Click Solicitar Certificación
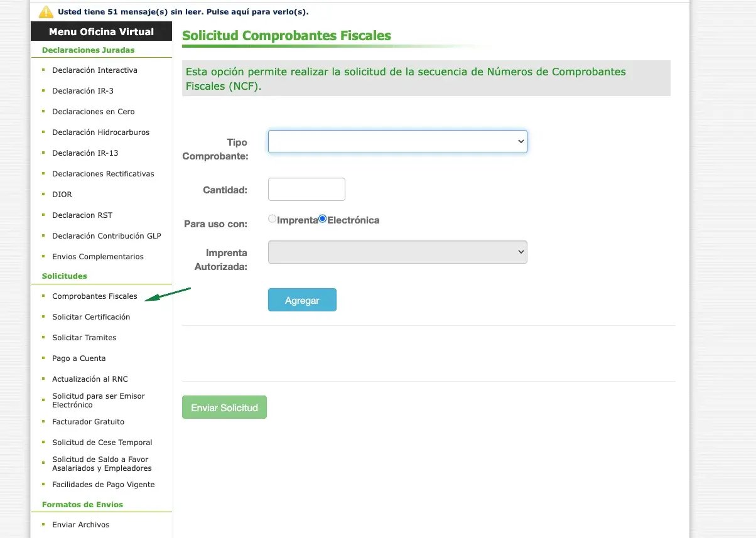Screen dimensions: 756x538 coord(91,317)
